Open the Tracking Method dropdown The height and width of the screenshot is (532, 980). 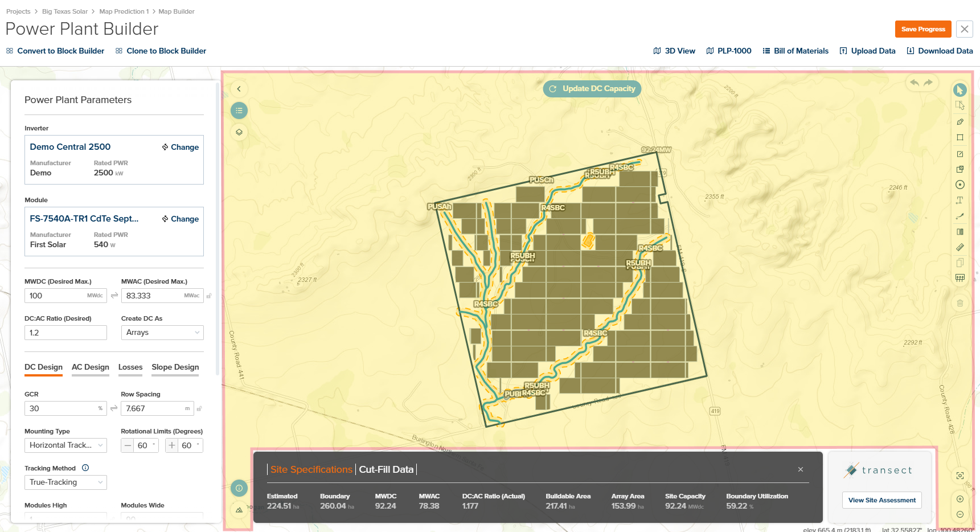[x=65, y=482]
